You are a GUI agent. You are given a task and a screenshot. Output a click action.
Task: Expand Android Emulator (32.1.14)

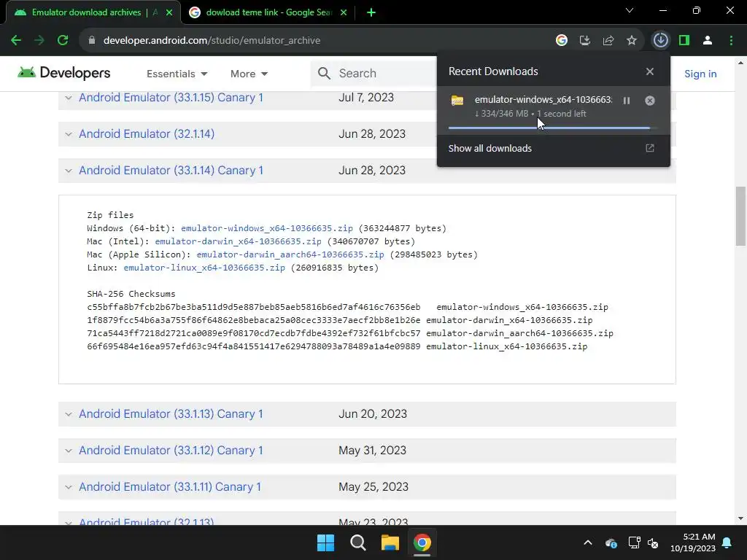click(x=147, y=134)
